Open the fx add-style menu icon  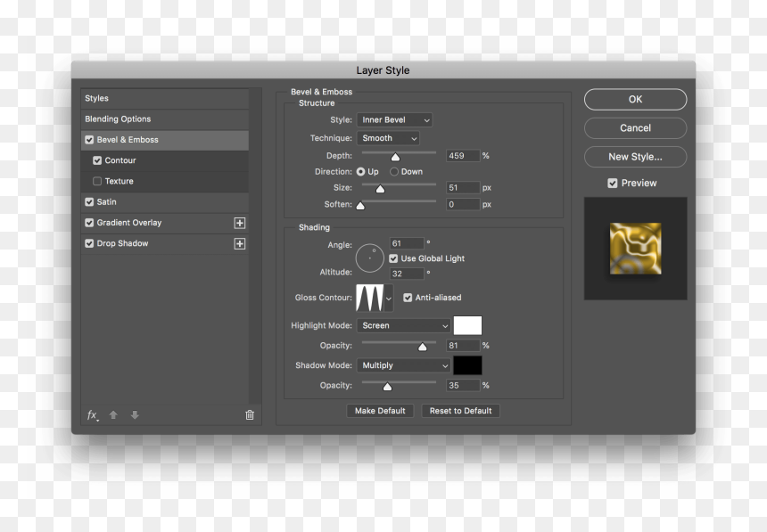pos(93,415)
